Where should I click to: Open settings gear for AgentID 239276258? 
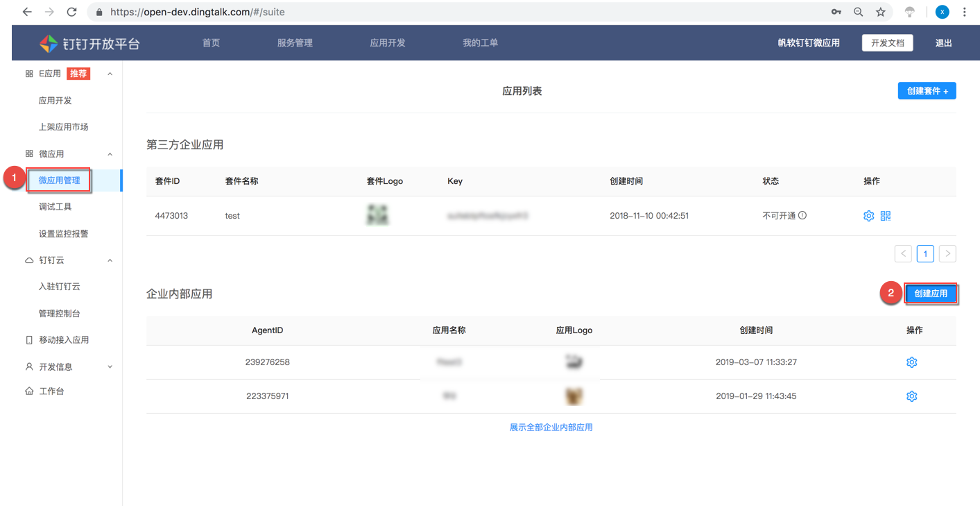tap(912, 362)
